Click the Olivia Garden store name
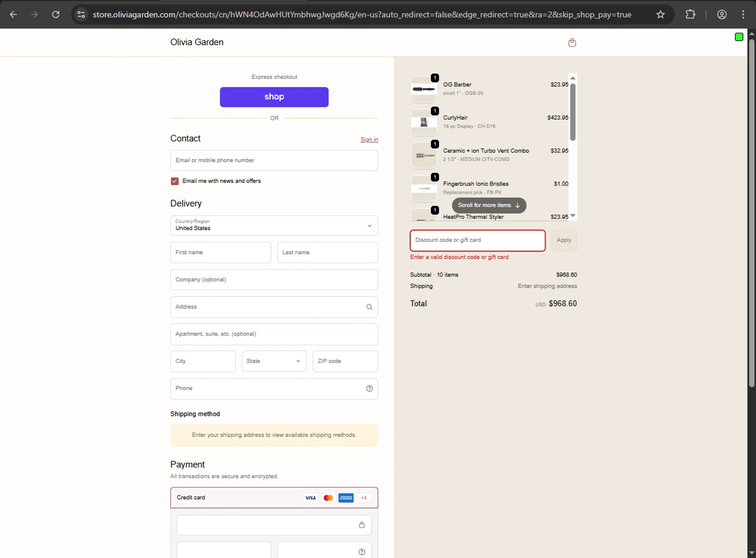The height and width of the screenshot is (558, 756). (197, 42)
